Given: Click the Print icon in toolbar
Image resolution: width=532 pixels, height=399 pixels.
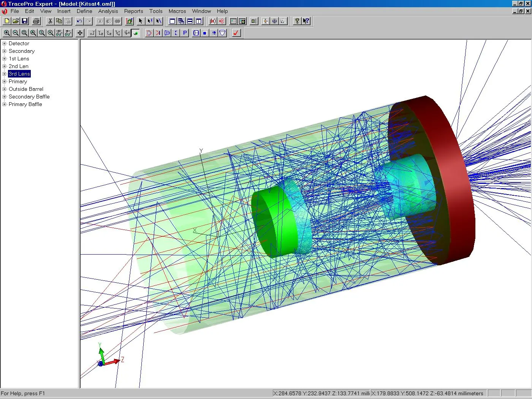Looking at the screenshot, I should tap(36, 21).
